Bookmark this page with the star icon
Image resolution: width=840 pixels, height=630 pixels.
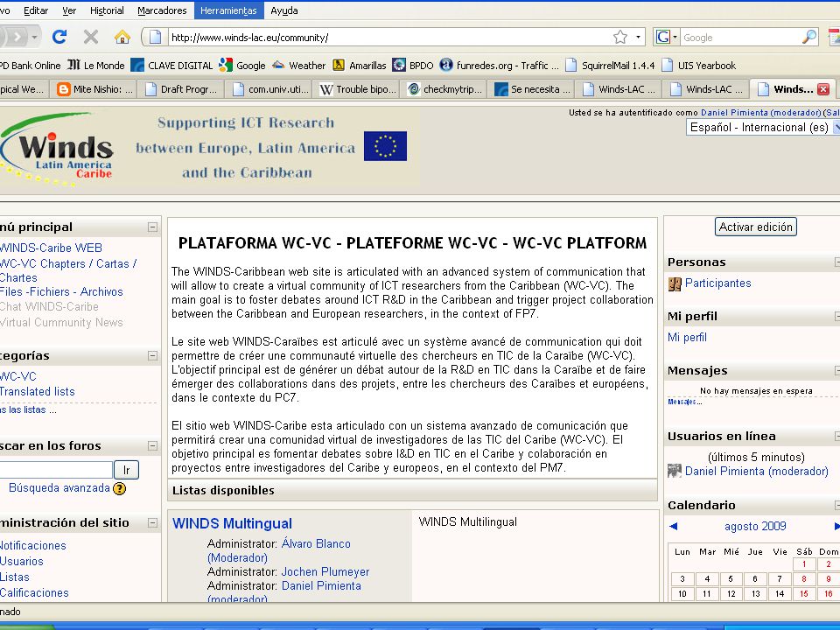(x=620, y=37)
